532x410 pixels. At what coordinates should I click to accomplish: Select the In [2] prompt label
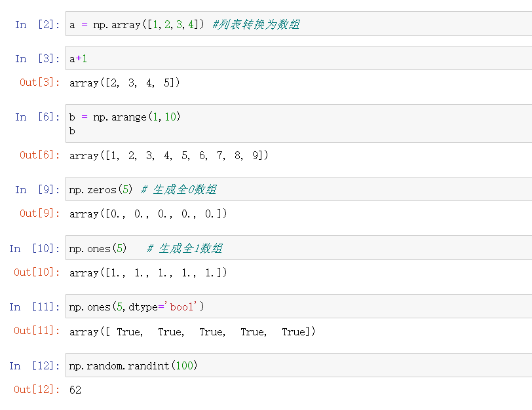[x=37, y=24]
